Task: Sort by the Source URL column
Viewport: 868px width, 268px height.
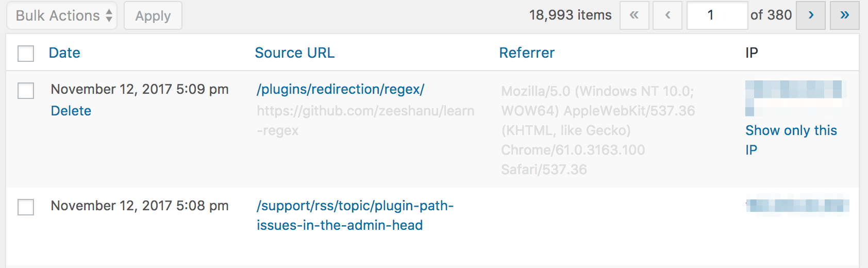Action: tap(294, 53)
